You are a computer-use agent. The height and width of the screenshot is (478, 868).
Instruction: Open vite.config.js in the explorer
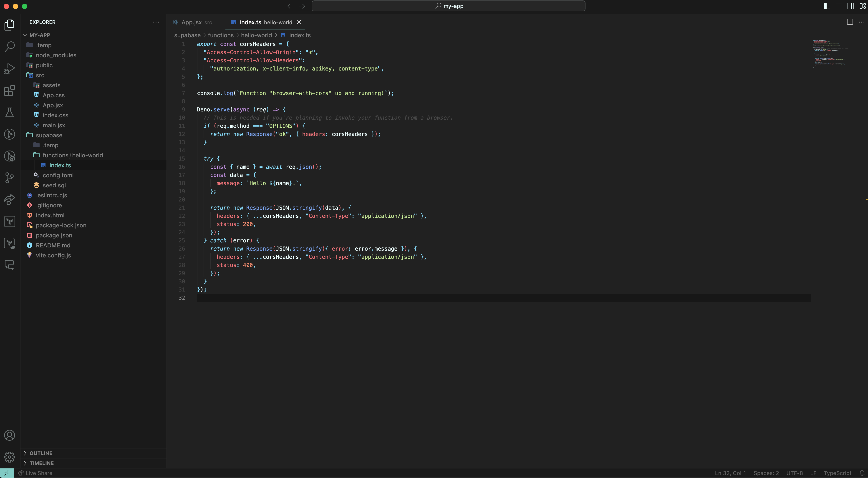[94, 255]
